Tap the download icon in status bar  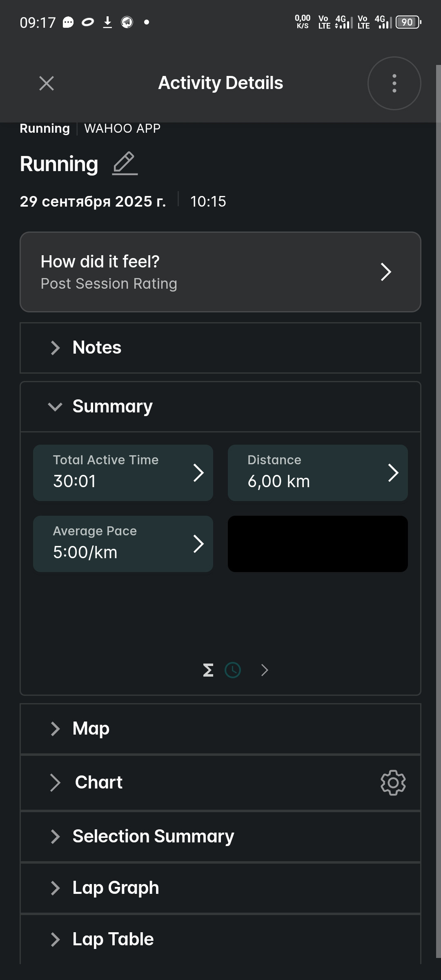coord(107,22)
